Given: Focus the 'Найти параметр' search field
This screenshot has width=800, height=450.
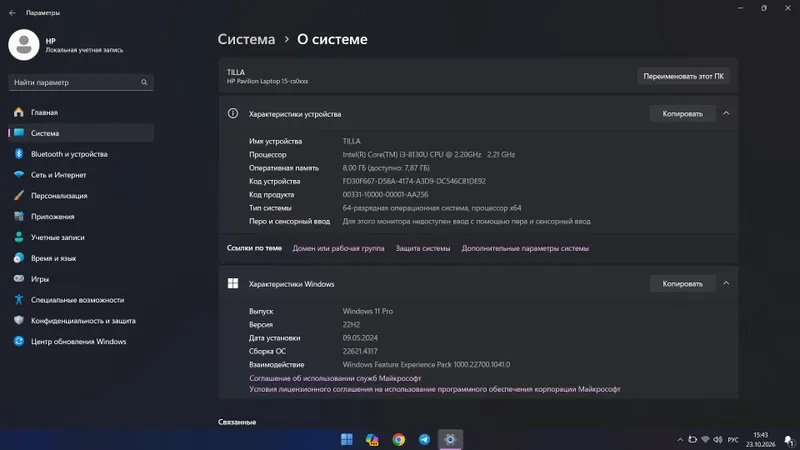Looking at the screenshot, I should 81,82.
